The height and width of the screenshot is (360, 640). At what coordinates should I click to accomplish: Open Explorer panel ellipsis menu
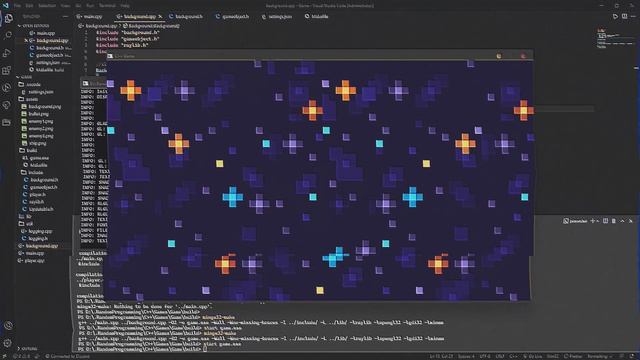[65, 16]
